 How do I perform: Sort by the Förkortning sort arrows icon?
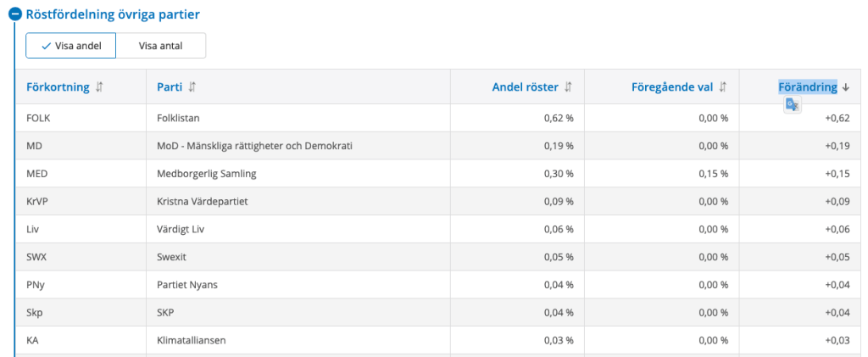coord(100,86)
